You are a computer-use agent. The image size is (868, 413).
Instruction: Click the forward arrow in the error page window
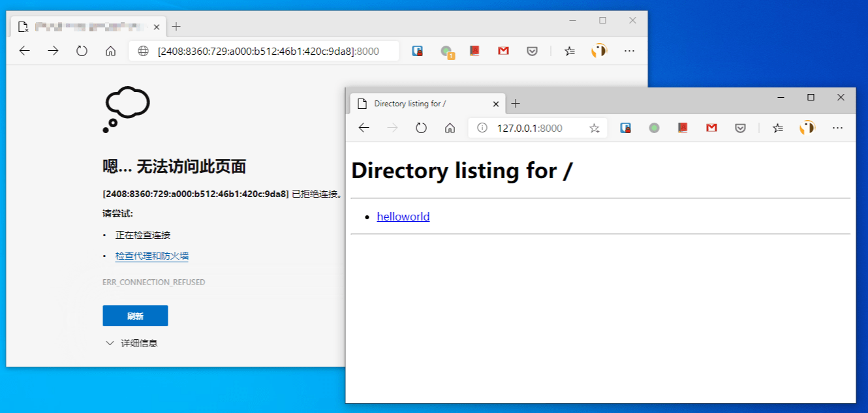point(53,51)
